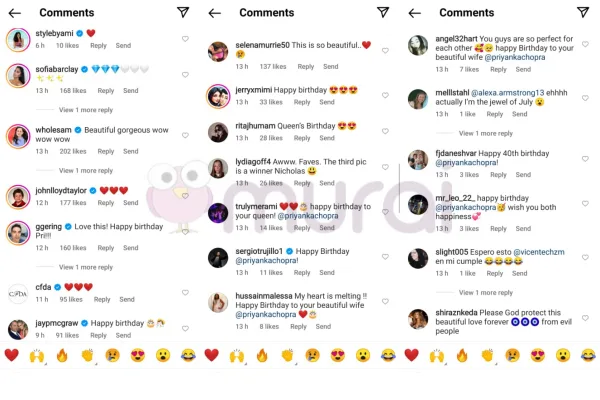This screenshot has width=600, height=400.
Task: Open the @alexa.armstrong13 mention
Action: coord(507,93)
